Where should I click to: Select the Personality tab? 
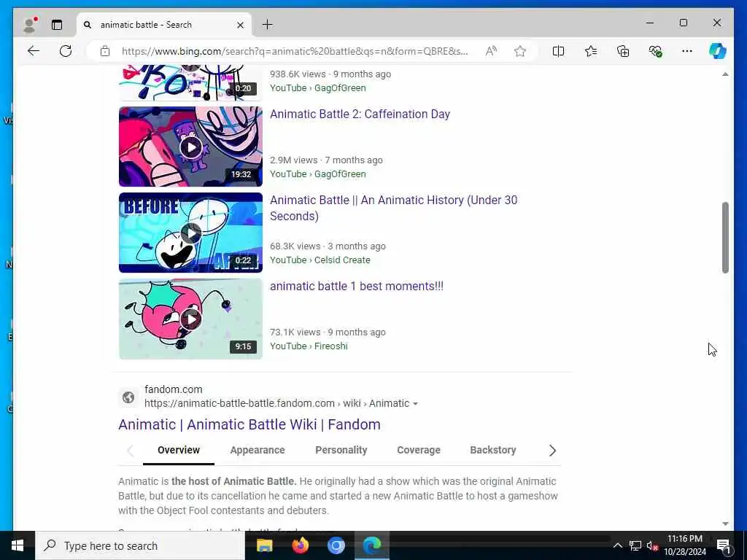(341, 450)
